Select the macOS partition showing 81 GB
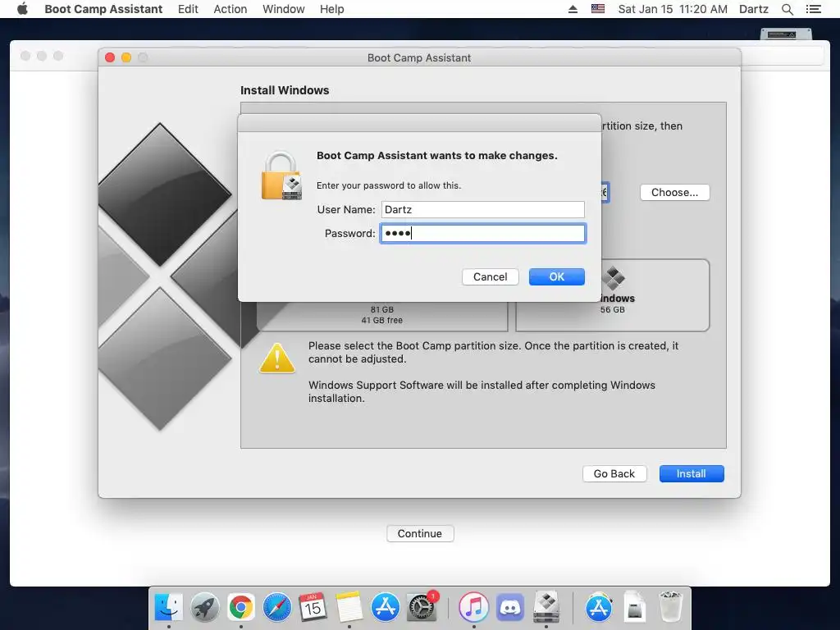 382,315
